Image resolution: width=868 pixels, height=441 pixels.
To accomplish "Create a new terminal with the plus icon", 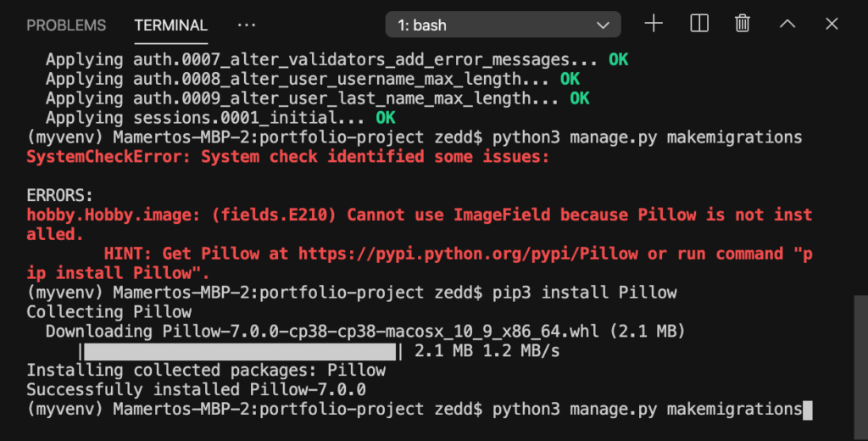I will [654, 24].
